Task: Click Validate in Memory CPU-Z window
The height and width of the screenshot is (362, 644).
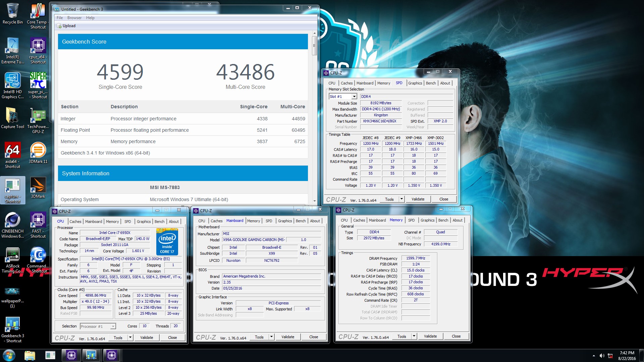Action: pyautogui.click(x=430, y=336)
